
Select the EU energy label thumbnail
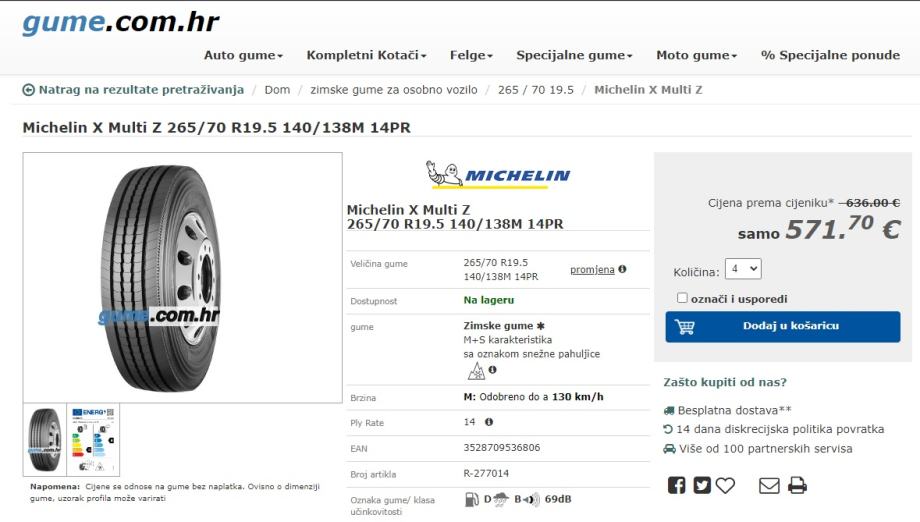(93, 439)
